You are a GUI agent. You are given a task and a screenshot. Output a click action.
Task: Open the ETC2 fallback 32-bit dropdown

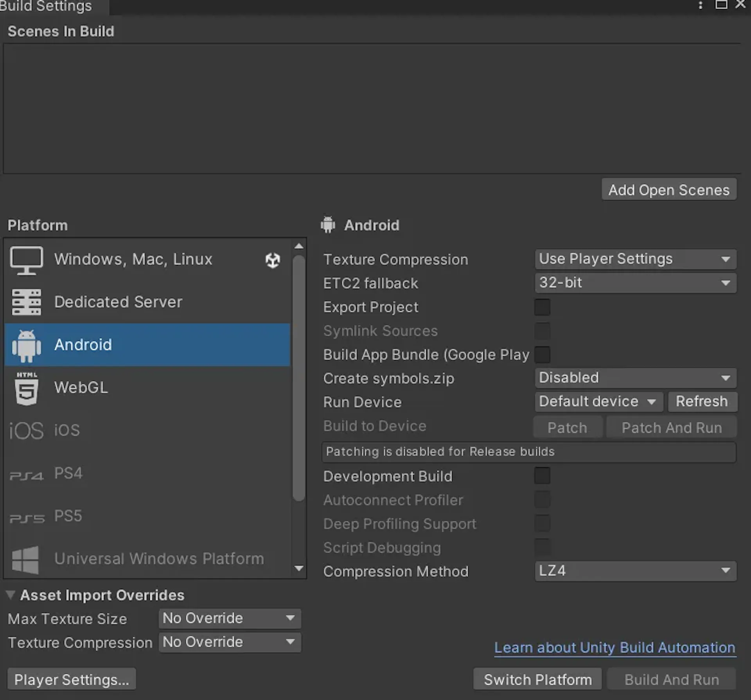[x=636, y=283]
